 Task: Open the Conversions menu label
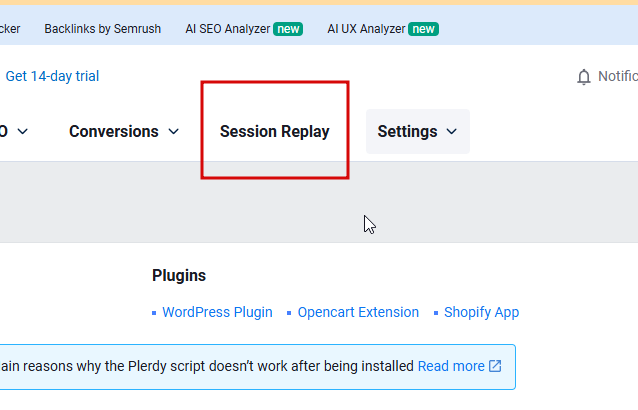coord(114,132)
